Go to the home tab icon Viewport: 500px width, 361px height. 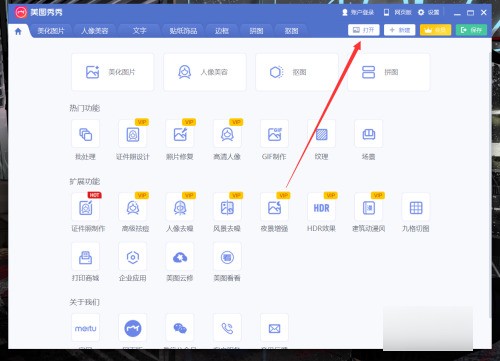click(18, 31)
